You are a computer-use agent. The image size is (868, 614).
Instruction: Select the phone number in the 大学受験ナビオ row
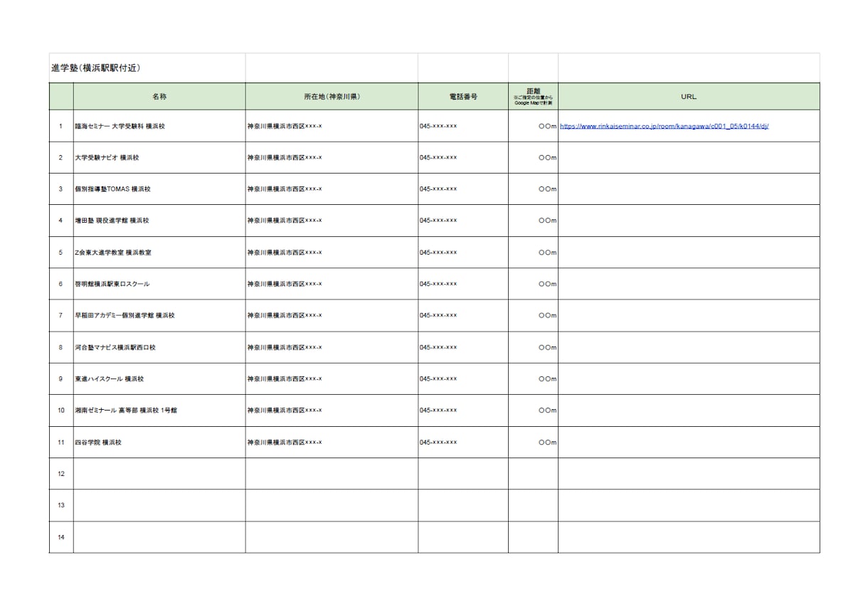tap(463, 157)
